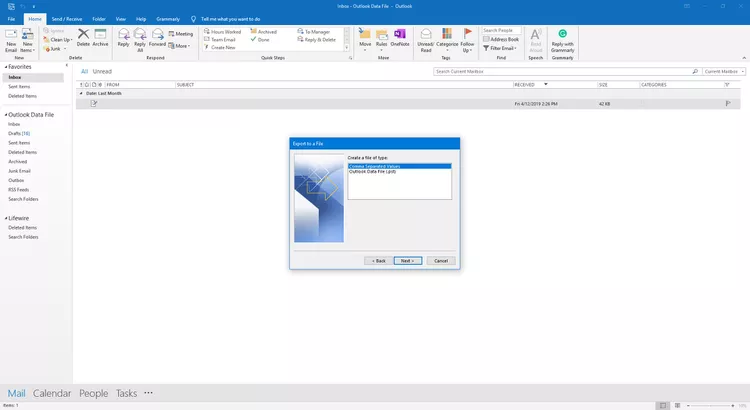The image size is (750, 410).
Task: Open the Drafts folder in Outlook Data File
Action: tap(19, 133)
